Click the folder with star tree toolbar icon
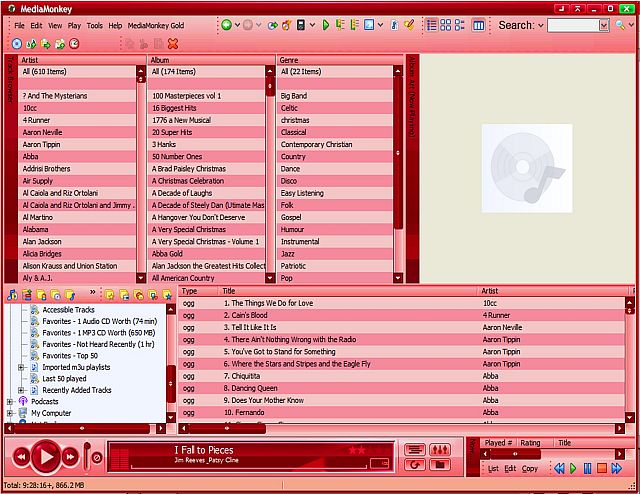The image size is (640, 494). coord(167,294)
